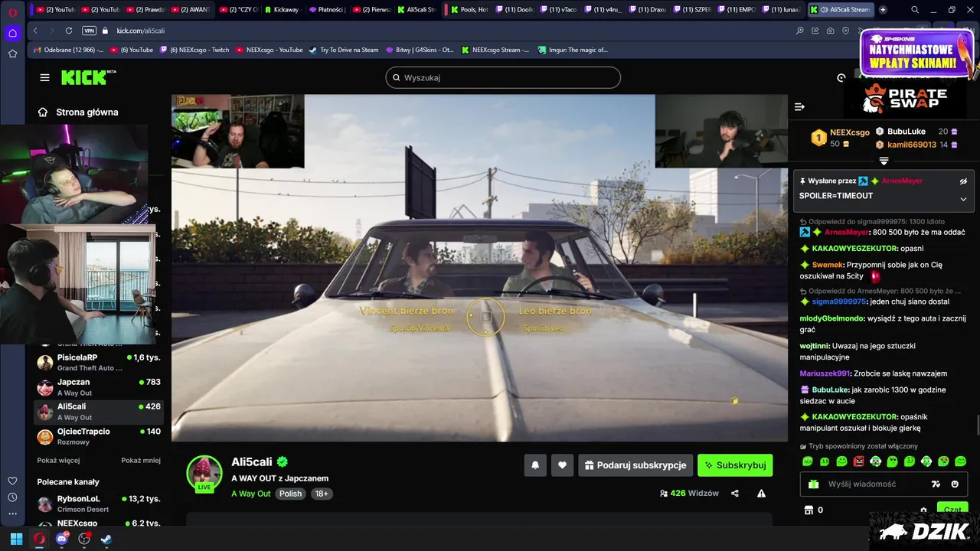Open the Kick hamburger menu

[44, 77]
